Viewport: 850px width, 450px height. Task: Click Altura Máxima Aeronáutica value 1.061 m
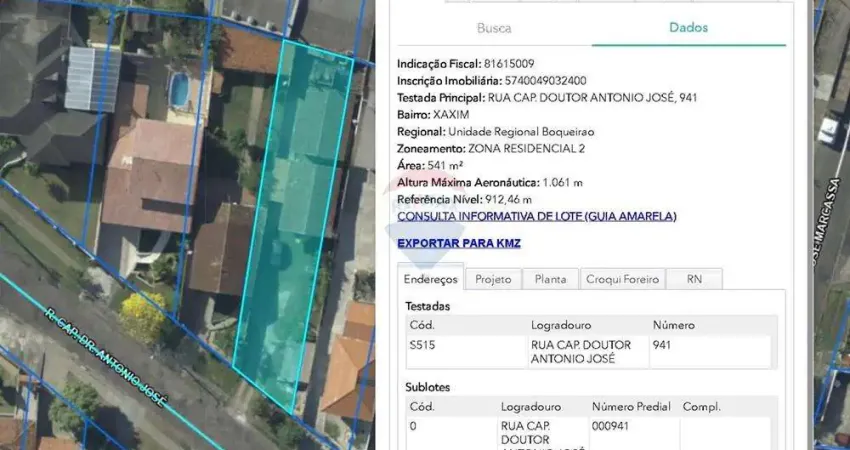point(562,183)
